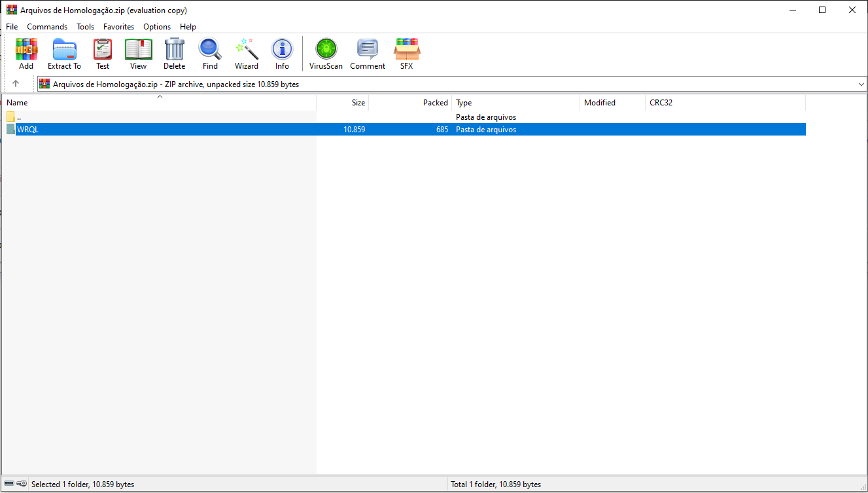Run the Test archive tool
Image resolution: width=868 pixels, height=493 pixels.
point(103,54)
